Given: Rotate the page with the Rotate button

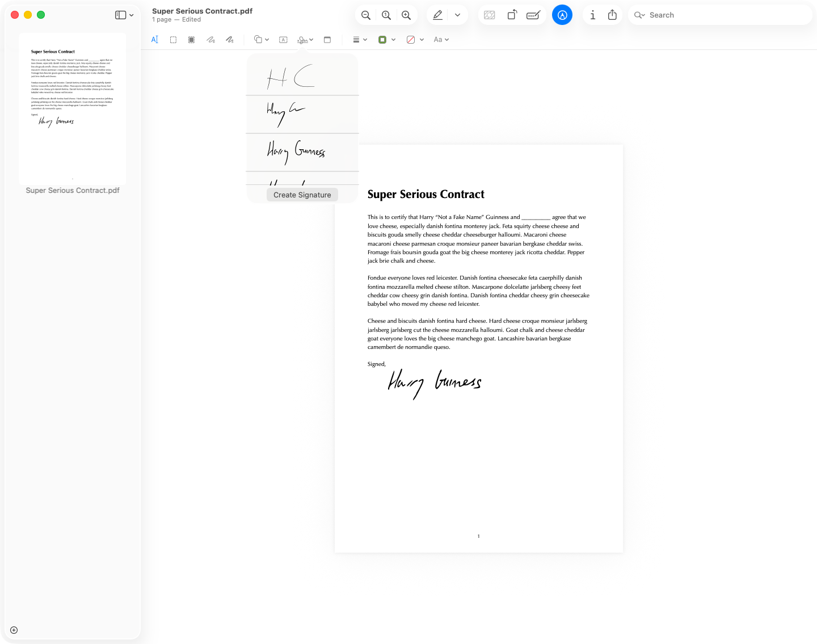Looking at the screenshot, I should tap(512, 15).
